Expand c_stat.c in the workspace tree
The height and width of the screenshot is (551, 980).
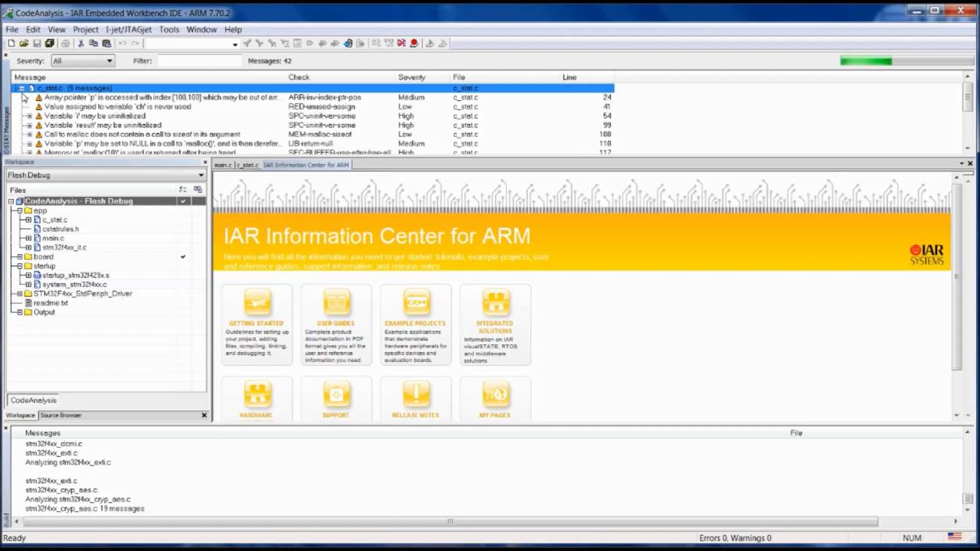pos(28,220)
